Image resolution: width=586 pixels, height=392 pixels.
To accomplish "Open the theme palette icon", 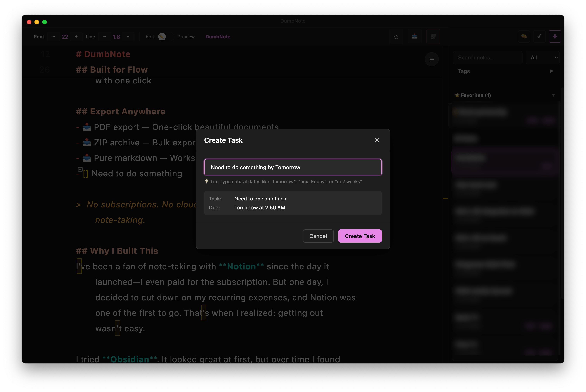I will 524,36.
